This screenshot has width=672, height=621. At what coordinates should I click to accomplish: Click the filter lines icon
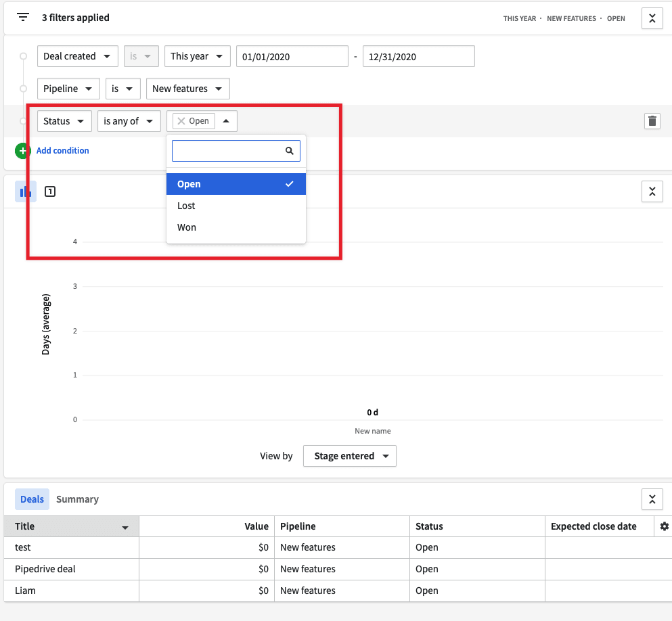24,18
